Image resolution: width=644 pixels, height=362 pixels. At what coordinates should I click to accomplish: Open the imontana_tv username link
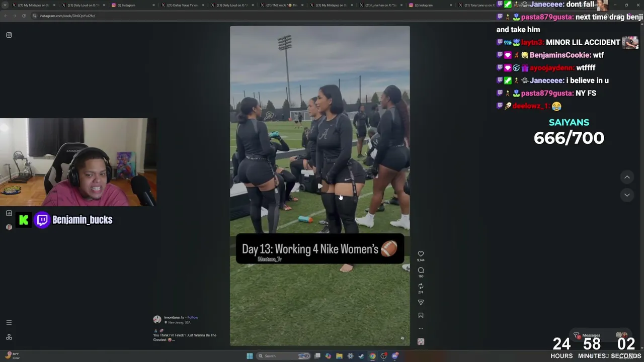click(x=174, y=317)
